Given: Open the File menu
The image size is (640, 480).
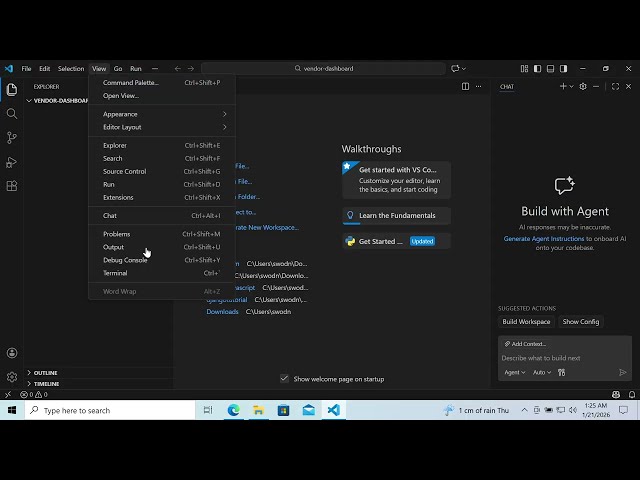Looking at the screenshot, I should tap(27, 69).
